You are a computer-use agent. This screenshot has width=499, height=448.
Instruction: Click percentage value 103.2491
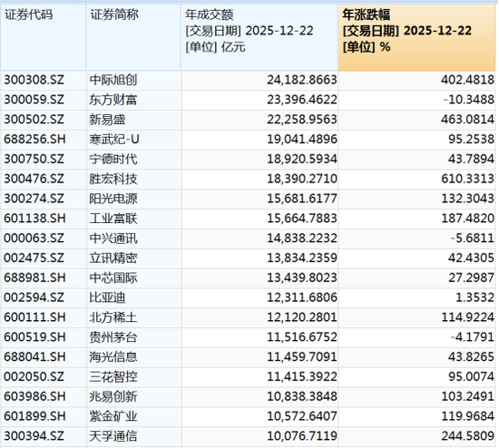(467, 396)
